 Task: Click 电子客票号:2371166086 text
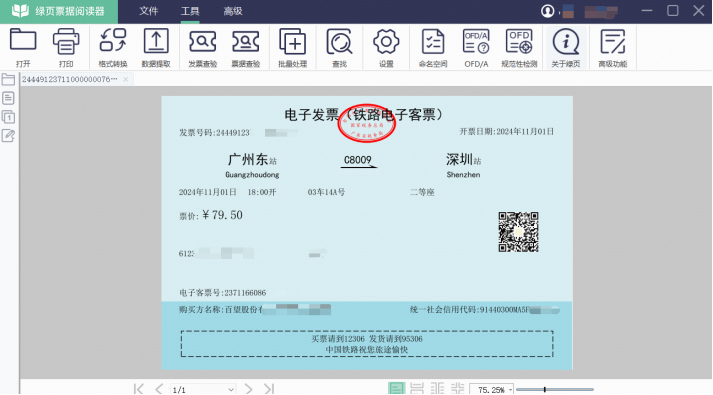coord(222,293)
